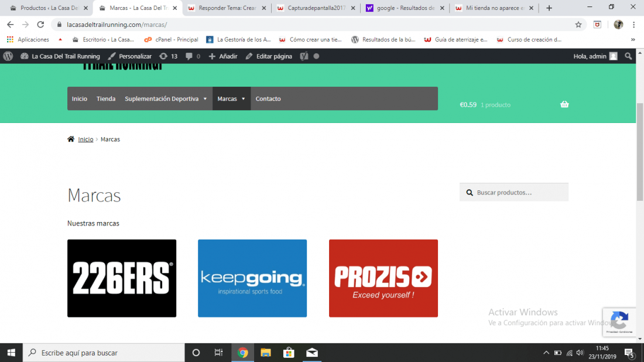This screenshot has height=362, width=644.
Task: Open the Windows Start menu
Action: click(x=11, y=353)
